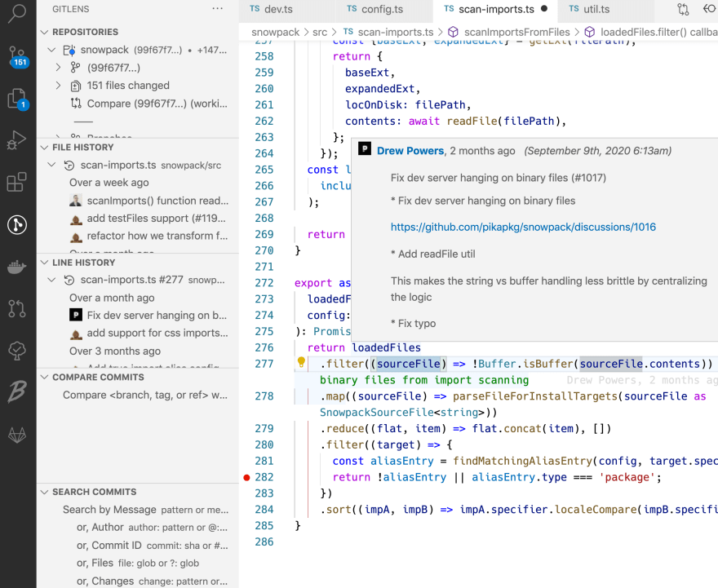Expand the 151 files changed node
The height and width of the screenshot is (588, 718).
click(58, 86)
